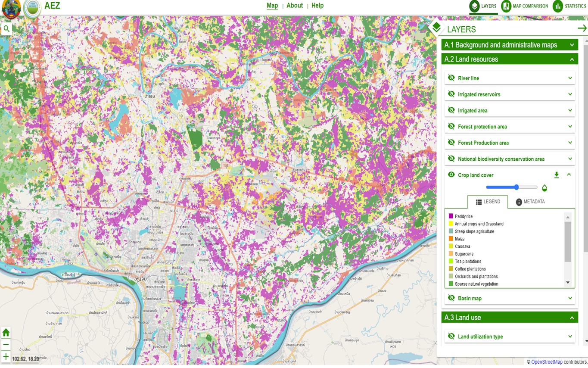Collapse Layers panel with arrow icon
This screenshot has height=368, width=588.
tap(582, 28)
